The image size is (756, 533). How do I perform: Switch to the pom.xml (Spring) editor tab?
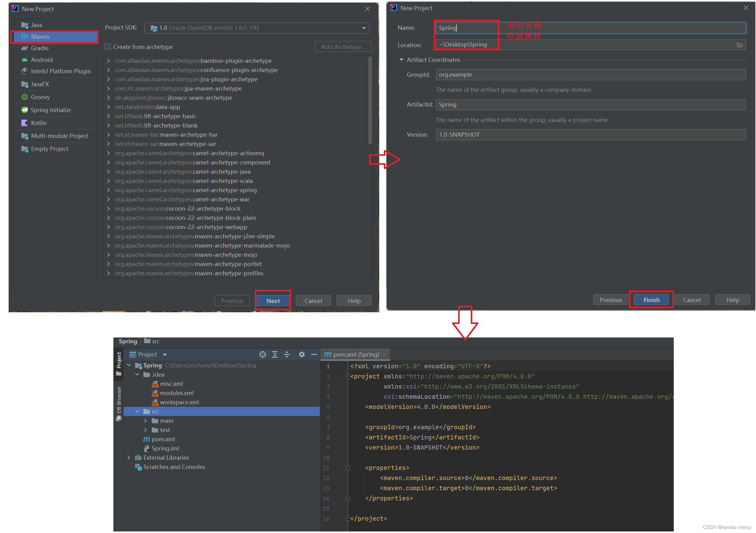(355, 354)
